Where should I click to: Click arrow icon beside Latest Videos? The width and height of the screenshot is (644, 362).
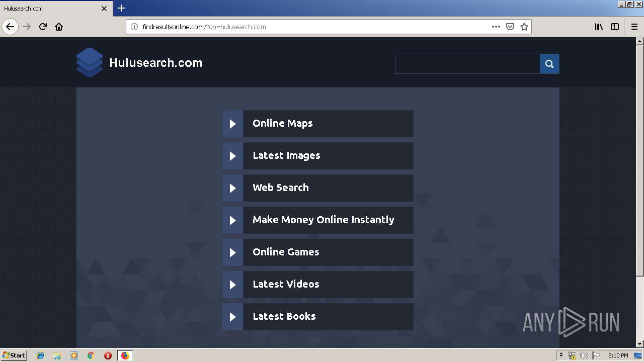232,285
